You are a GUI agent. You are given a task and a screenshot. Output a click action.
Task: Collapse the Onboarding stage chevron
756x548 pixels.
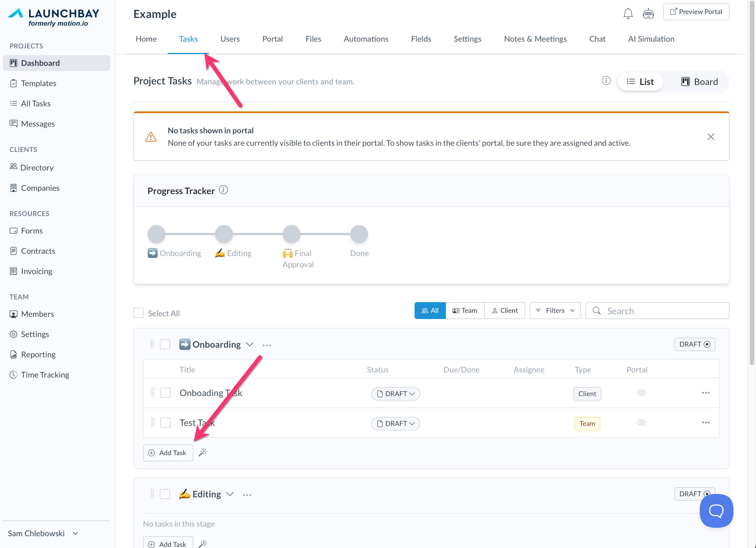tap(250, 344)
